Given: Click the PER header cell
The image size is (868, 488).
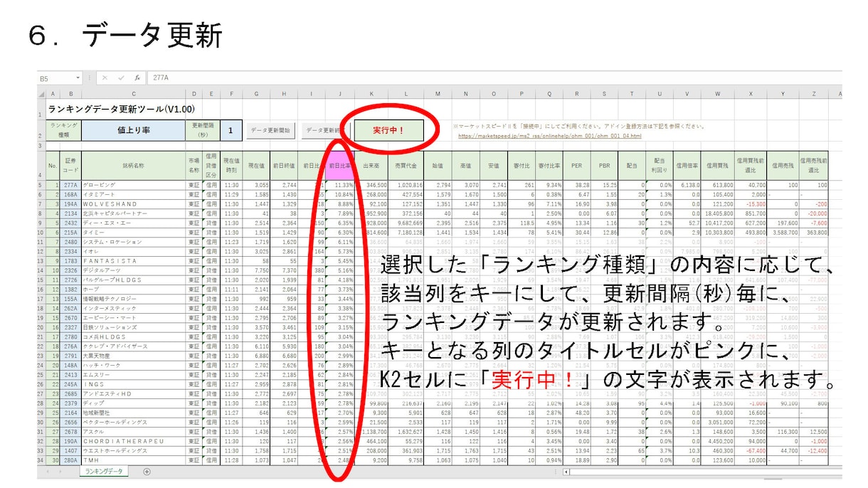Looking at the screenshot, I should (577, 164).
